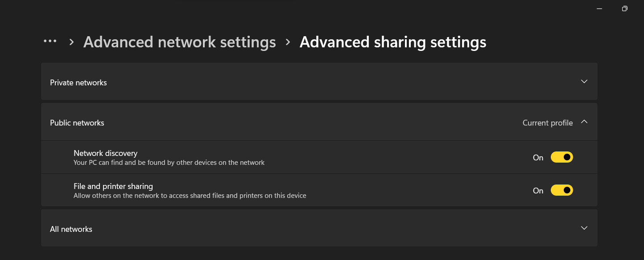
Task: Click the Current profile label
Action: (x=547, y=122)
